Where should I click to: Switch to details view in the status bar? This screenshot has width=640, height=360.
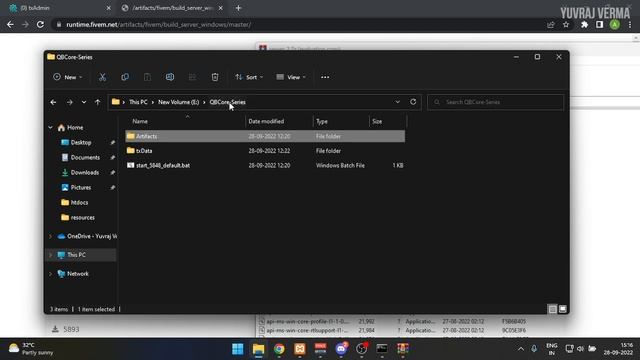[x=552, y=309]
